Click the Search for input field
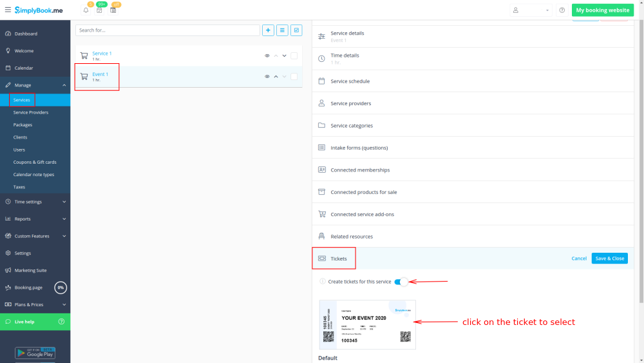 click(167, 30)
